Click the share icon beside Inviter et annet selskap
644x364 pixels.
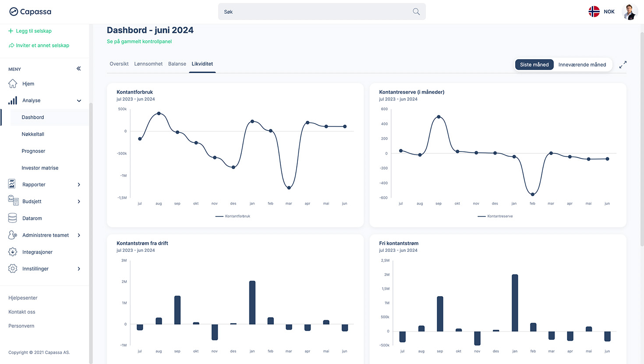click(11, 46)
